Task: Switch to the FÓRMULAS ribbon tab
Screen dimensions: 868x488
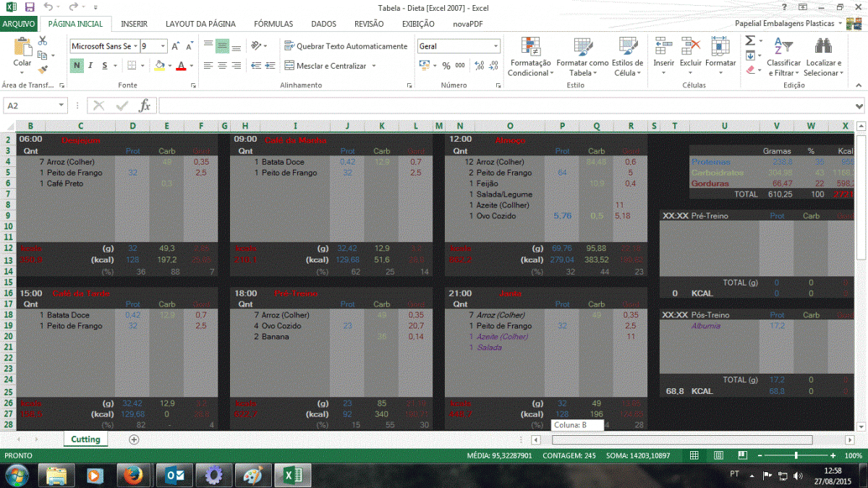Action: pos(273,24)
